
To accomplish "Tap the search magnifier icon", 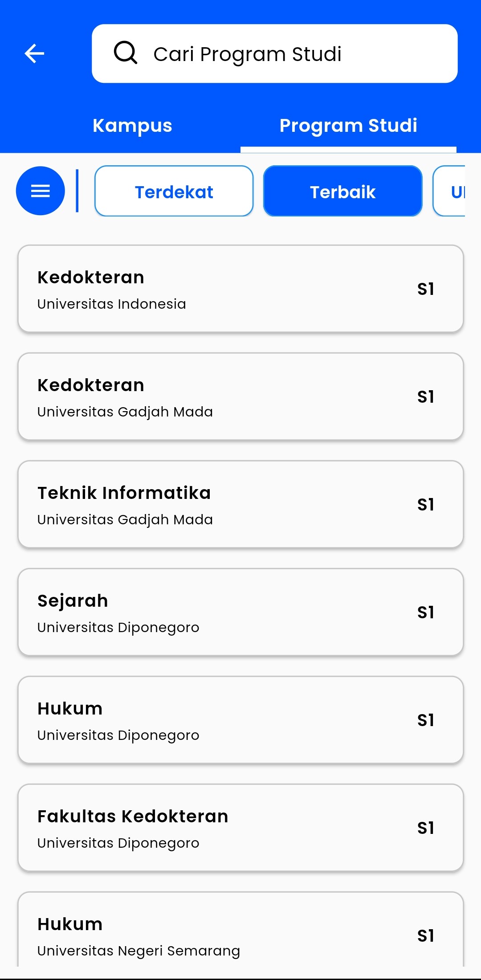I will [126, 53].
